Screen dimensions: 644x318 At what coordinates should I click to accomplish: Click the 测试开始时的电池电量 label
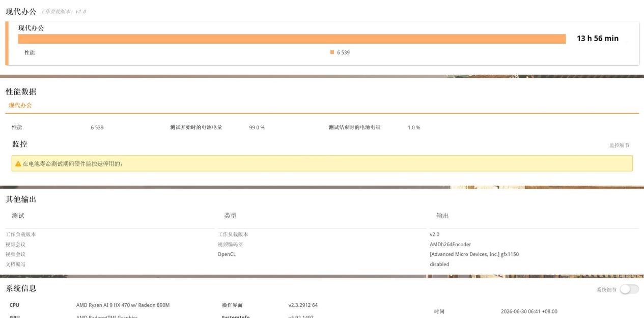pyautogui.click(x=196, y=127)
